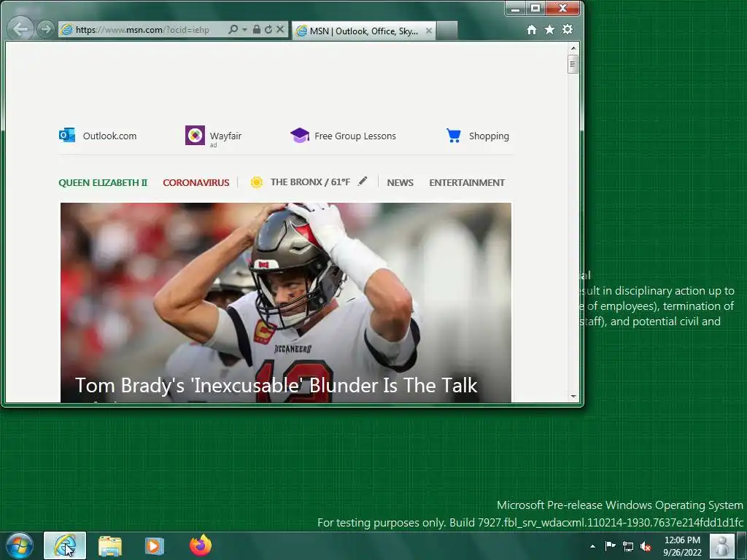The height and width of the screenshot is (560, 747).
Task: Click the sunny weather icon
Action: 256,182
